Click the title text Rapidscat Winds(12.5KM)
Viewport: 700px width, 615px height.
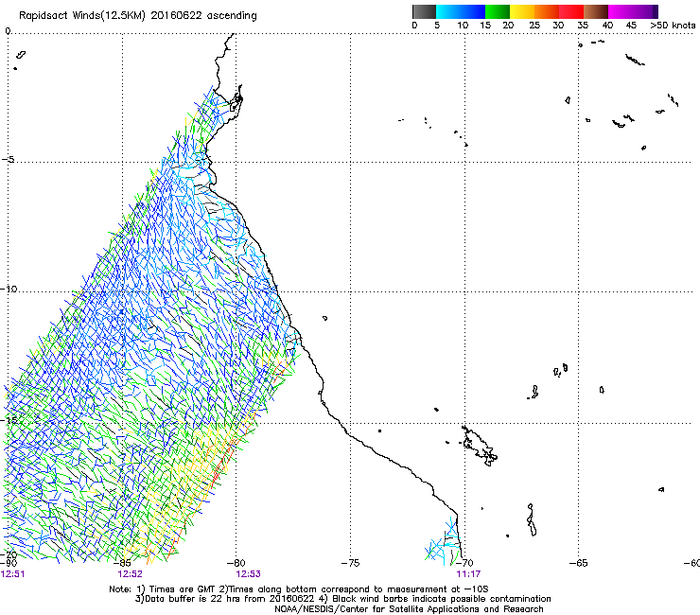[x=82, y=16]
